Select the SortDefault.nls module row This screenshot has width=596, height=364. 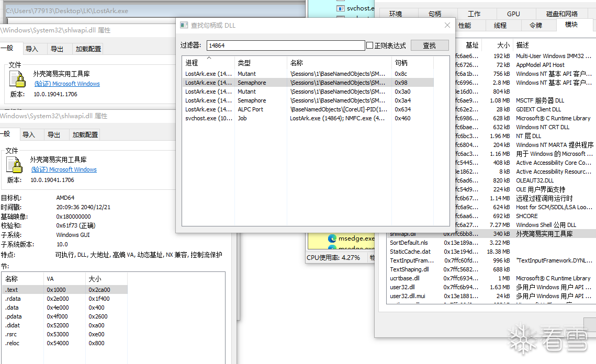click(491, 243)
